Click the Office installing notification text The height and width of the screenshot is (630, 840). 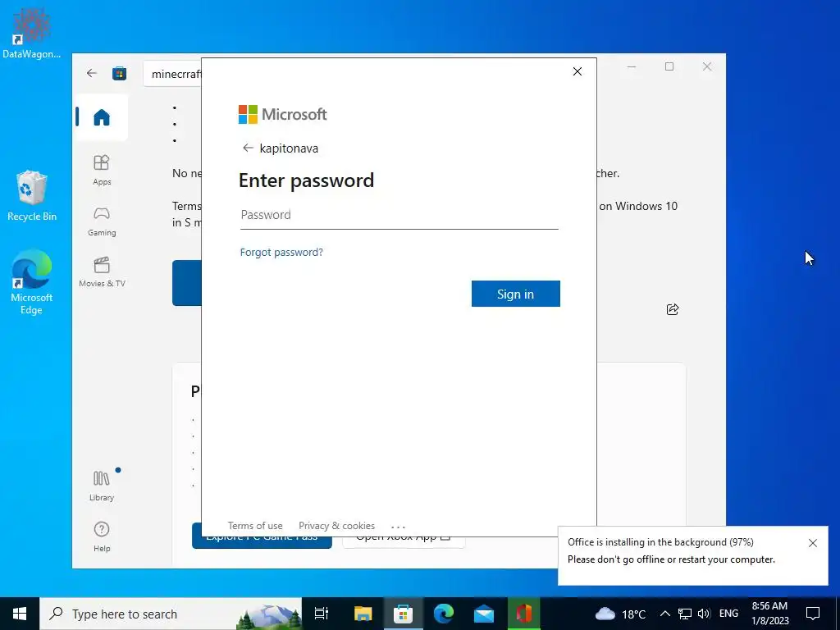[671, 550]
